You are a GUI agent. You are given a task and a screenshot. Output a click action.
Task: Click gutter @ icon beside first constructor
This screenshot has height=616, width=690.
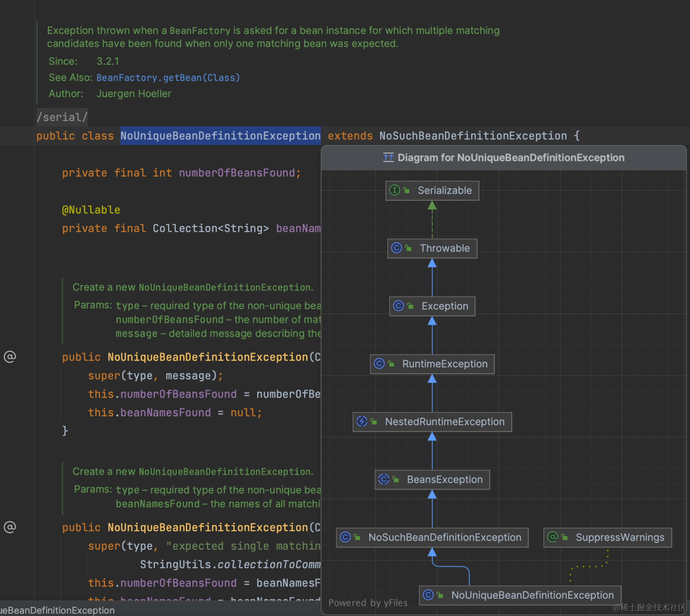10,357
